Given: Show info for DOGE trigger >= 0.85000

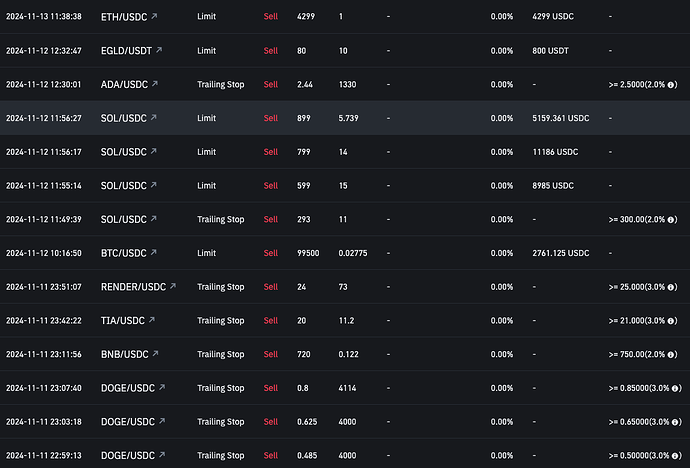Looking at the screenshot, I should pos(675,388).
